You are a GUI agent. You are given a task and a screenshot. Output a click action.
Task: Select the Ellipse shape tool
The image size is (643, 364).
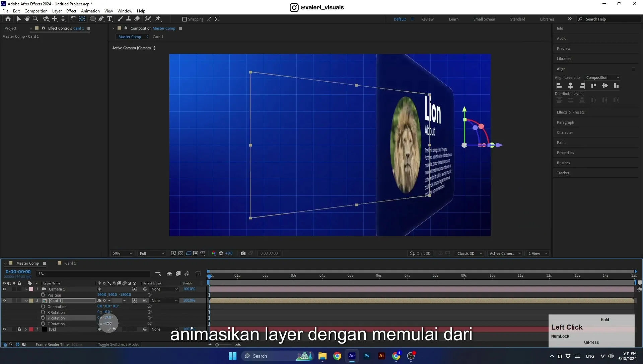92,19
